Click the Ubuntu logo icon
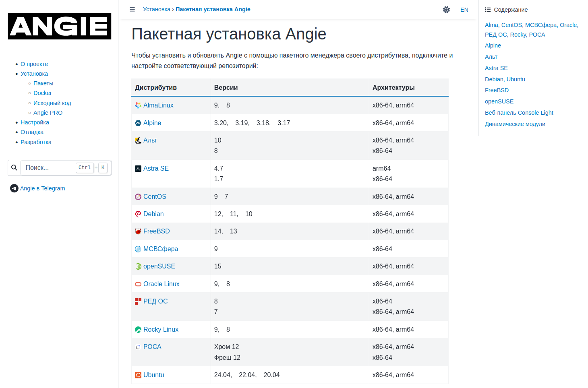 click(x=138, y=375)
